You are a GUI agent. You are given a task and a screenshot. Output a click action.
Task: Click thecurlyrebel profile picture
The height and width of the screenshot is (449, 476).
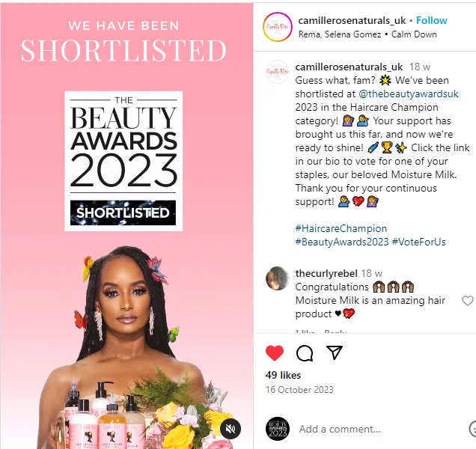tap(277, 278)
